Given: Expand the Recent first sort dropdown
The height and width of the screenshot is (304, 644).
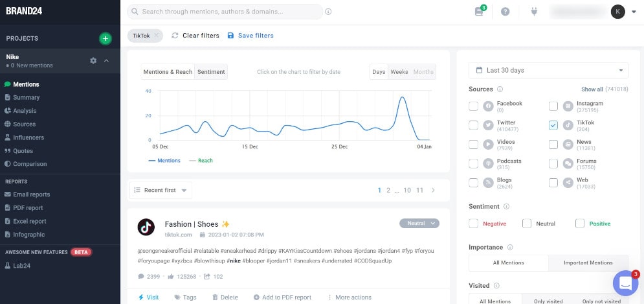Looking at the screenshot, I should point(161,190).
